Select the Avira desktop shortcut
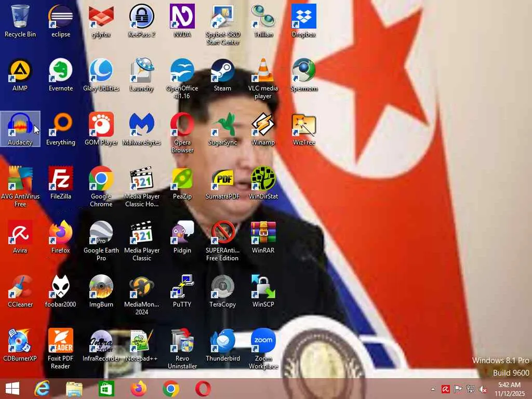Image resolution: width=532 pixels, height=399 pixels. point(20,237)
